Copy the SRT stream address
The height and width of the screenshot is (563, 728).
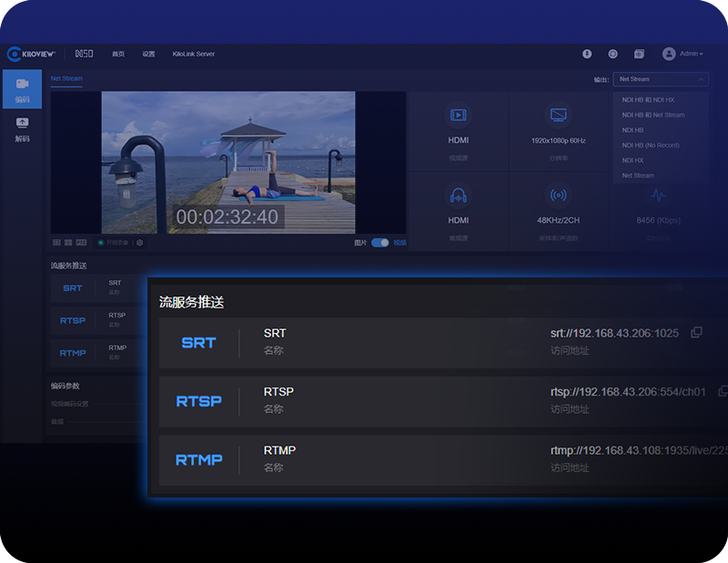coord(696,333)
